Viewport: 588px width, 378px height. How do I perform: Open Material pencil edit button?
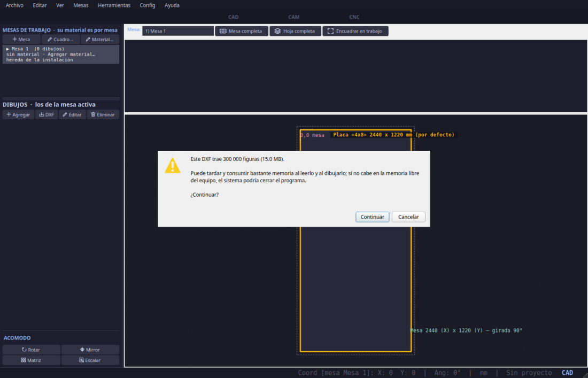[x=100, y=40]
